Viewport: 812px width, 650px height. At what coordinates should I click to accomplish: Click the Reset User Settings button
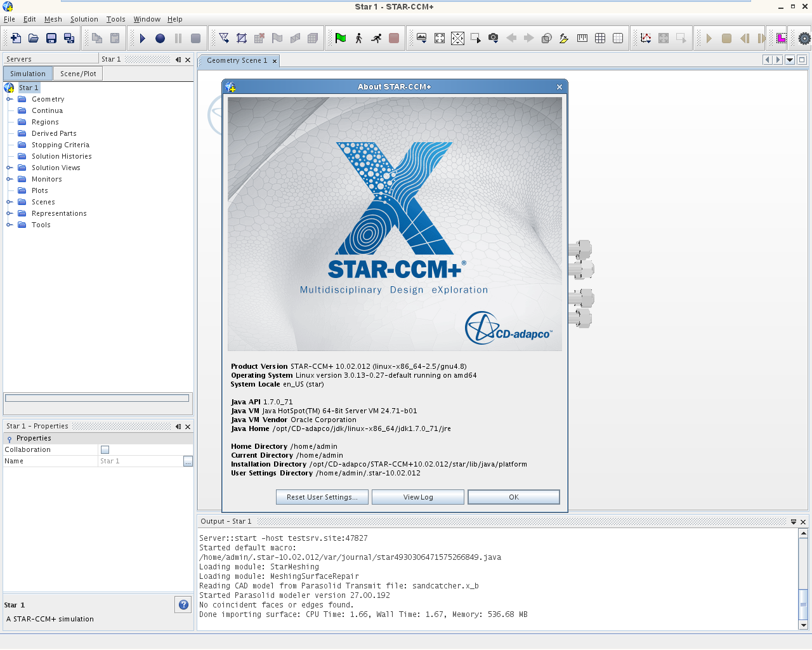[x=322, y=497]
